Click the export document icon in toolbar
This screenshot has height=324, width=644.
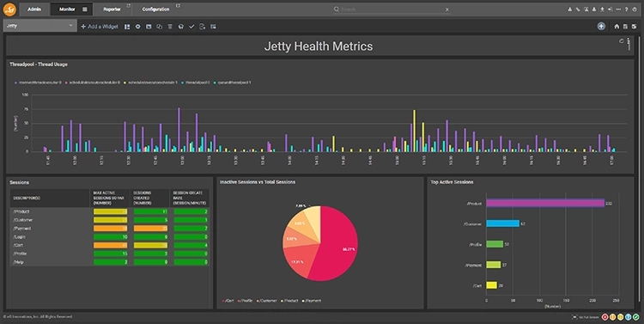[202, 27]
